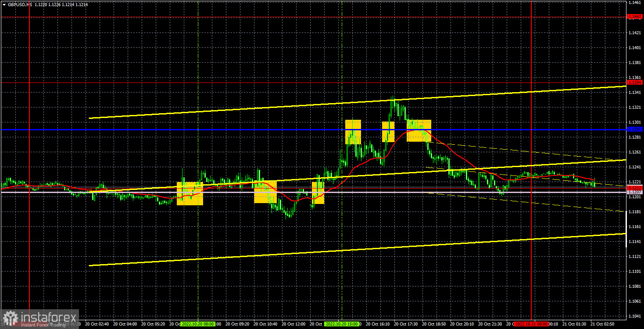Select the 20 Oct 12:00 time axis label

(294, 324)
